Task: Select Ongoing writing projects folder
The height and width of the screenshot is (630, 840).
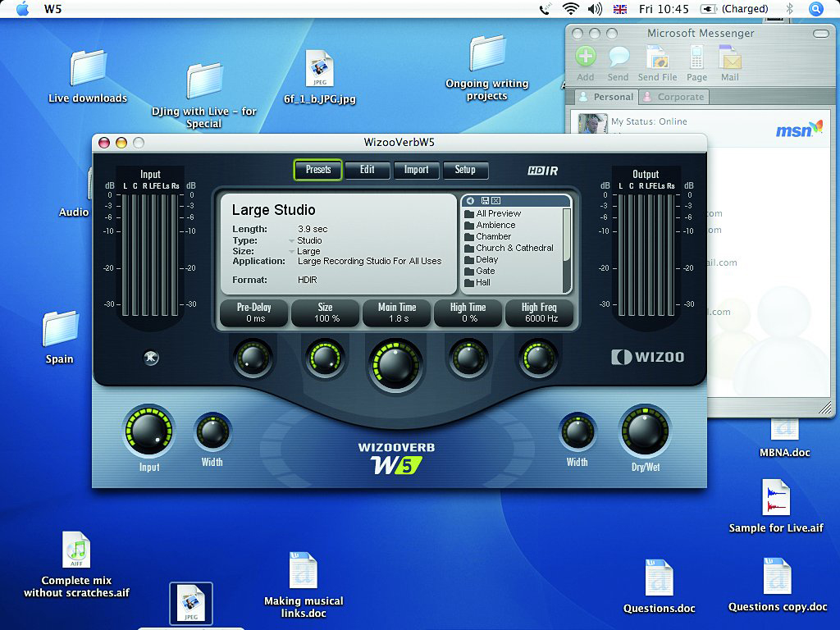Action: tap(487, 68)
